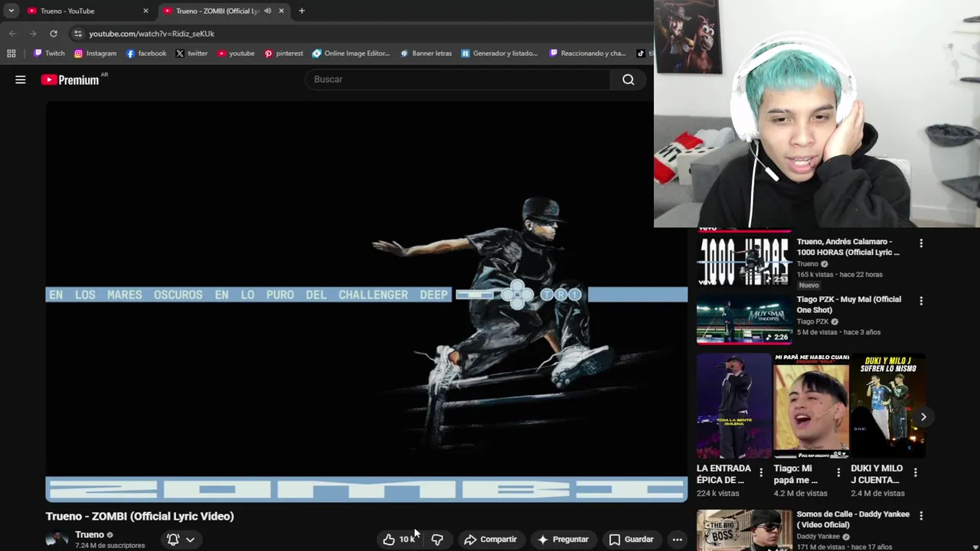Screen dimensions: 980x551
Task: Open Online Image Editor bookmark
Action: [351, 54]
